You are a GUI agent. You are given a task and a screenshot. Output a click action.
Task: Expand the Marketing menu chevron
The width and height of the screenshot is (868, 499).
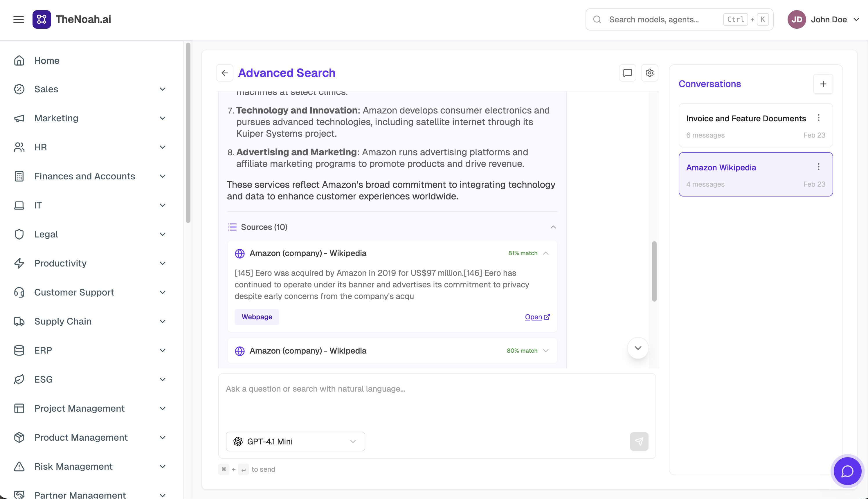(x=163, y=118)
